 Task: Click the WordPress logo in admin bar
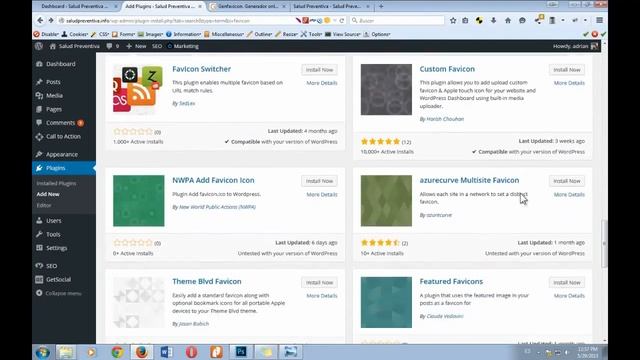[39, 46]
